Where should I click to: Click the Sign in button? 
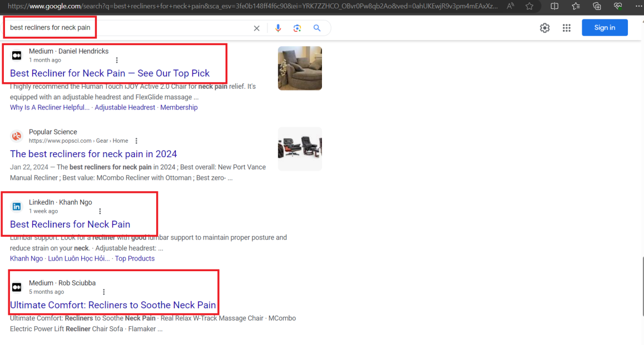coord(605,27)
